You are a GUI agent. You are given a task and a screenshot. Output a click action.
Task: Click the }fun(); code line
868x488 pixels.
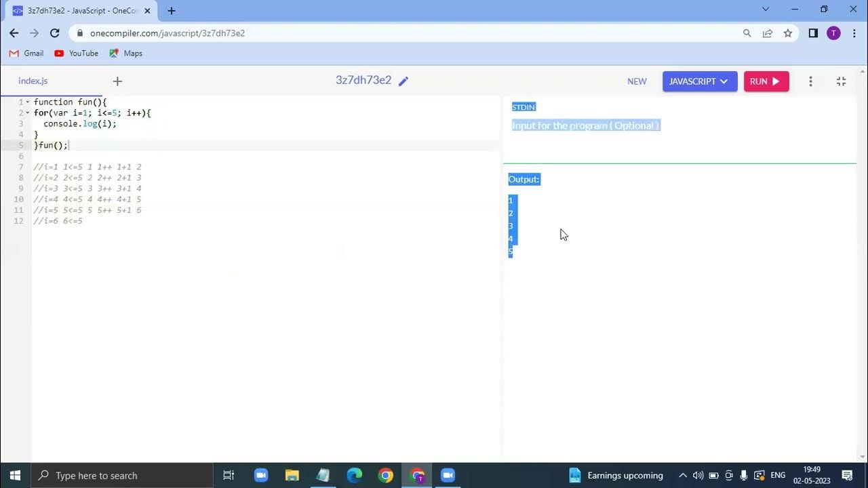(x=52, y=145)
